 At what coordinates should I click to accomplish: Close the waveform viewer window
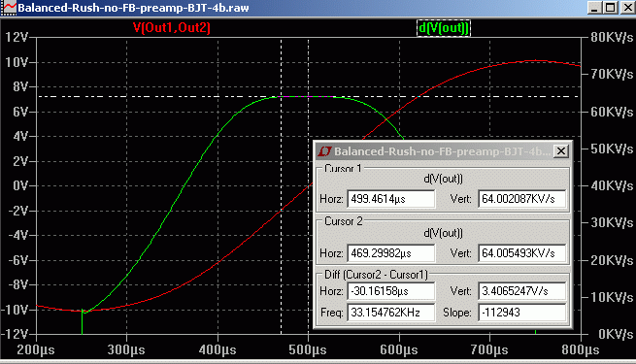coord(627,8)
